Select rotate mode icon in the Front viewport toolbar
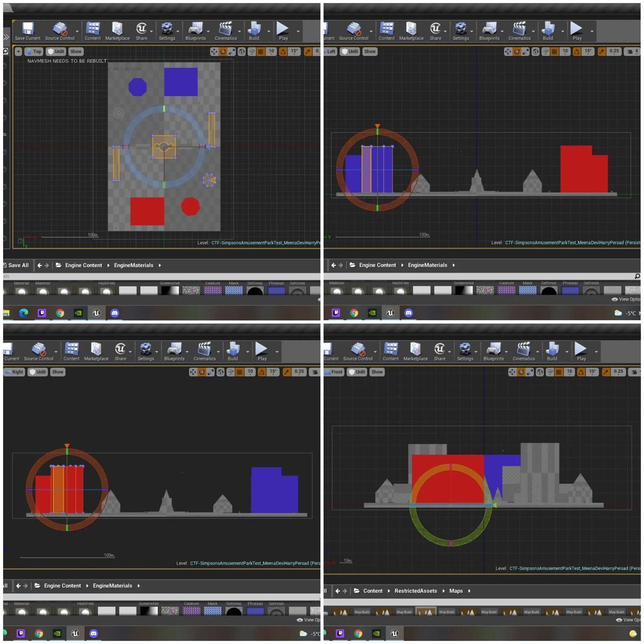This screenshot has height=644, width=644. click(521, 372)
